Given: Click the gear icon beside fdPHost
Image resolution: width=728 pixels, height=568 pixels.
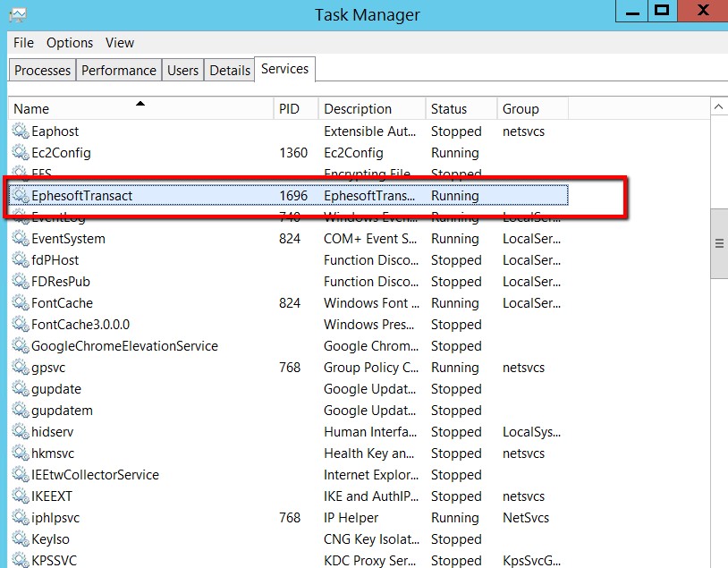Looking at the screenshot, I should click(21, 259).
